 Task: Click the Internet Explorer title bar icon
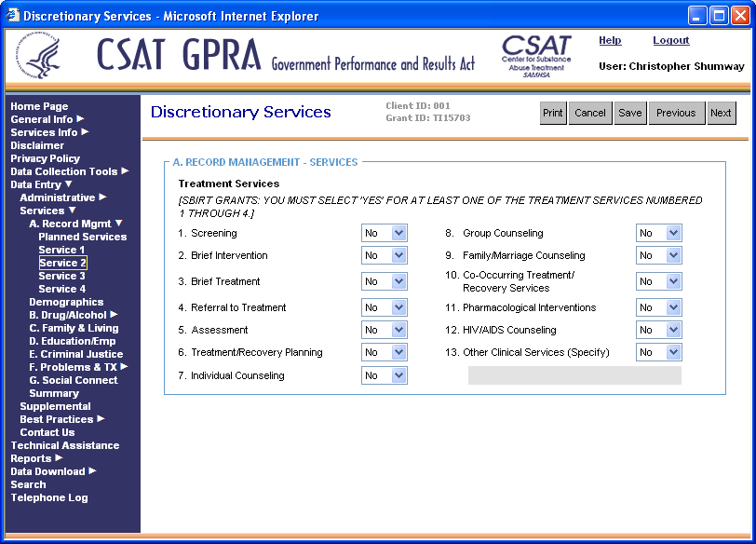(x=12, y=16)
